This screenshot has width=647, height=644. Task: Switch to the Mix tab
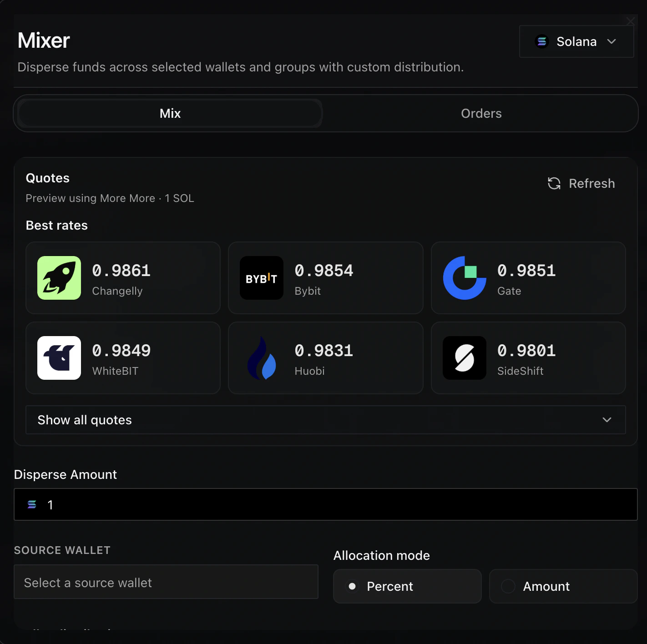click(x=170, y=113)
